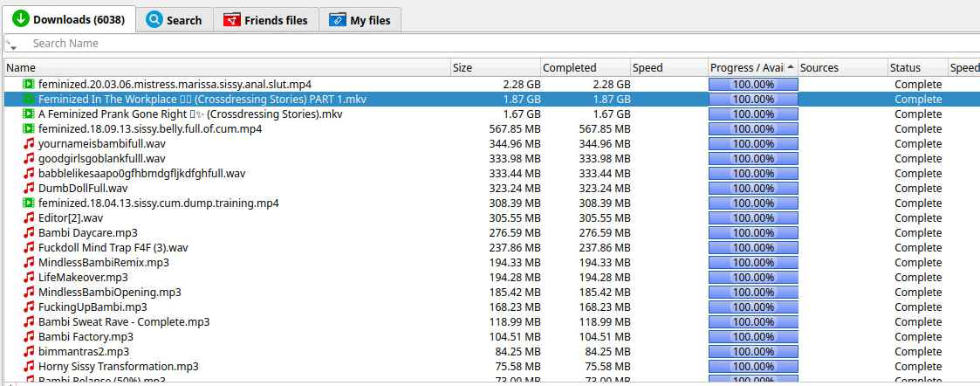Switch to the Search tab
980x386 pixels.
click(175, 20)
